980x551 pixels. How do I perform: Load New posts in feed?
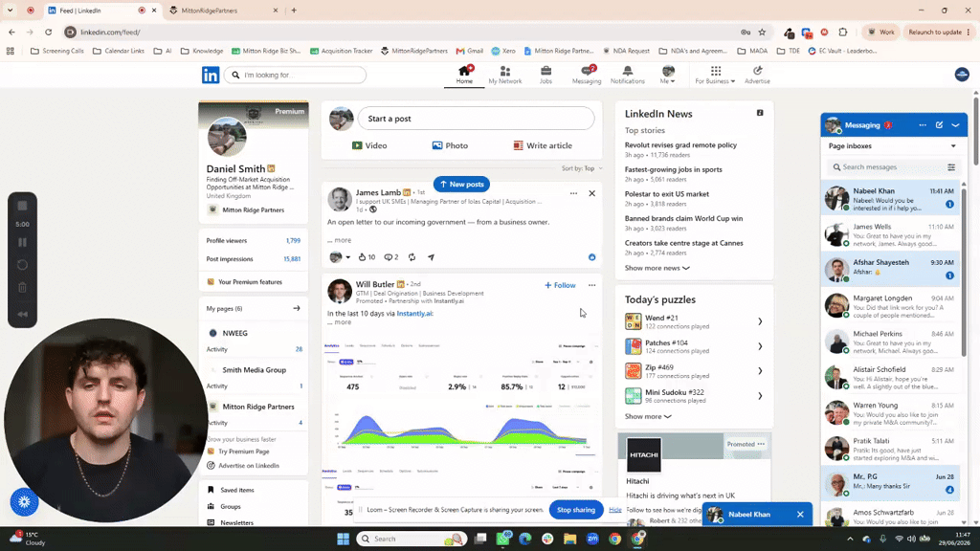(x=462, y=185)
